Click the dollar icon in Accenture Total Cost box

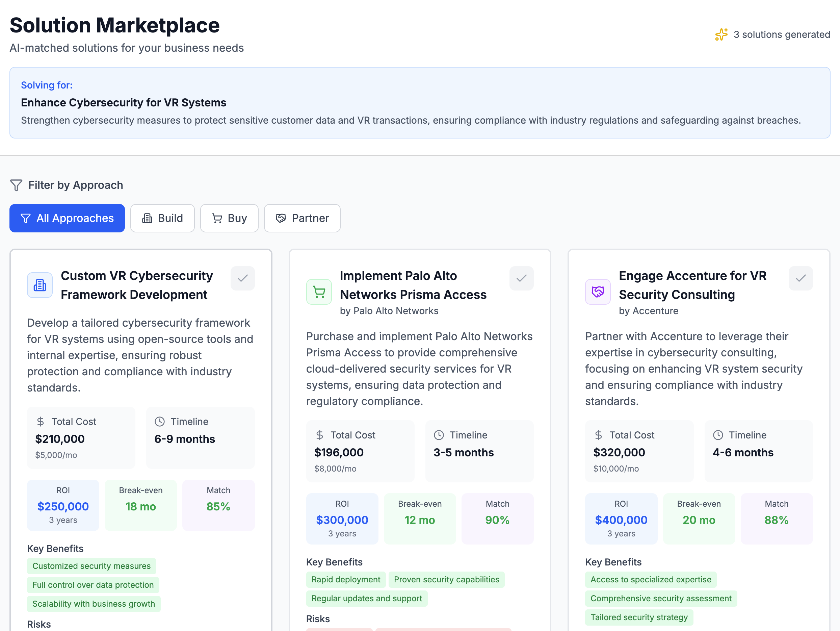(x=599, y=435)
